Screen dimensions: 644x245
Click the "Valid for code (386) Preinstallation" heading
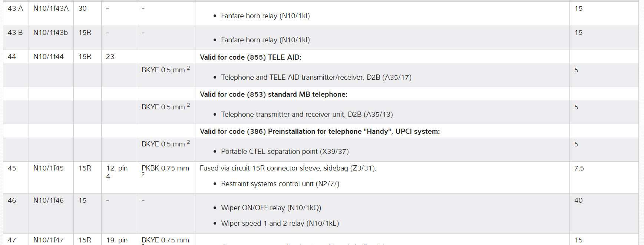tap(319, 132)
